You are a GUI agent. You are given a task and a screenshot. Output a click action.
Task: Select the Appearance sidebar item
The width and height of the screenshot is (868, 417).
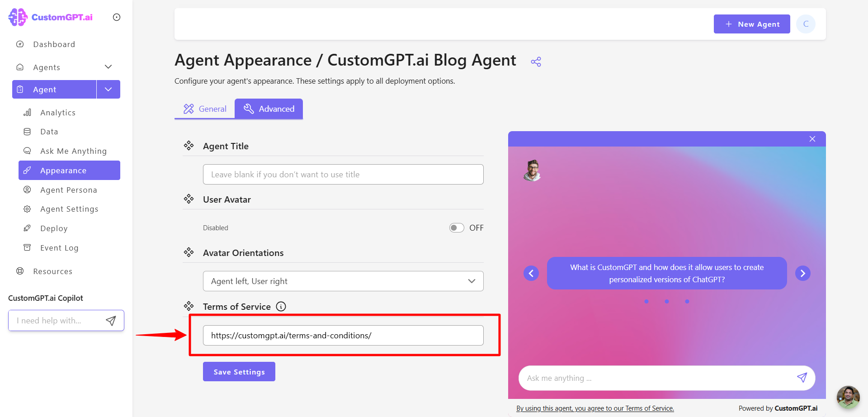click(69, 171)
